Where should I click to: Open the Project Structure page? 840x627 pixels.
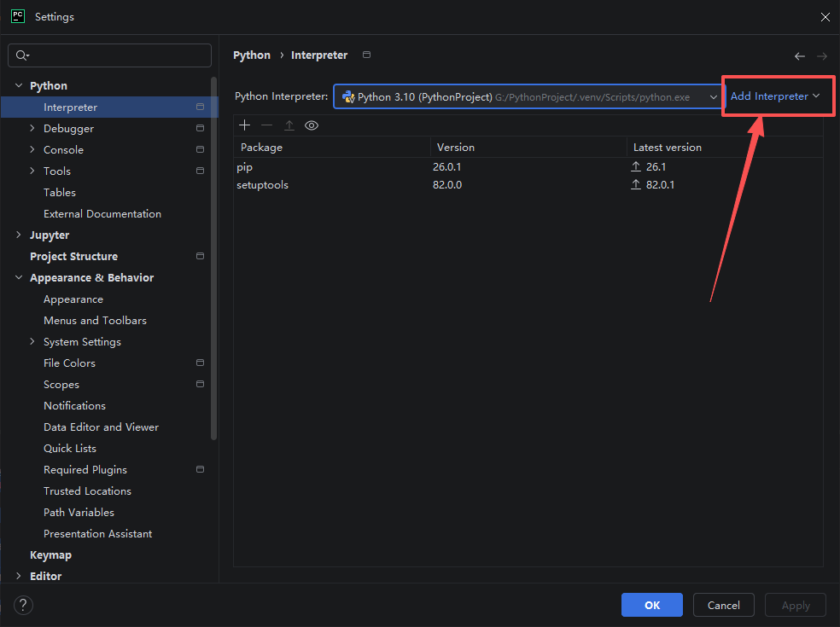click(74, 257)
